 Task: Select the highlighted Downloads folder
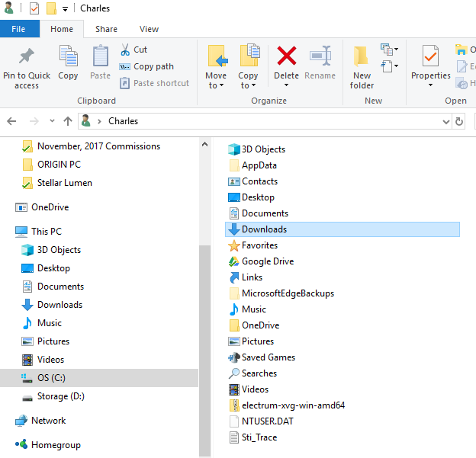[343, 229]
